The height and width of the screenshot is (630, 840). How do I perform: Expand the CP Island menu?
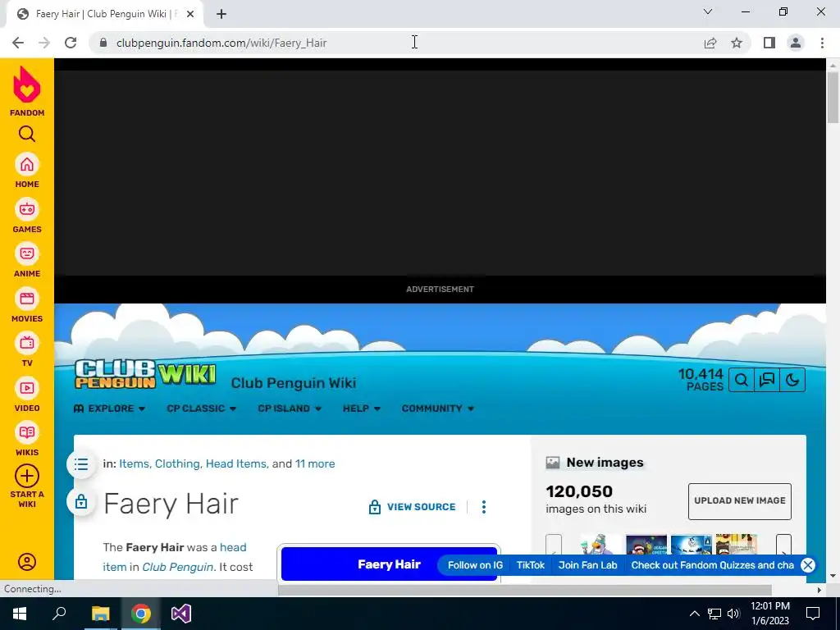tap(290, 409)
